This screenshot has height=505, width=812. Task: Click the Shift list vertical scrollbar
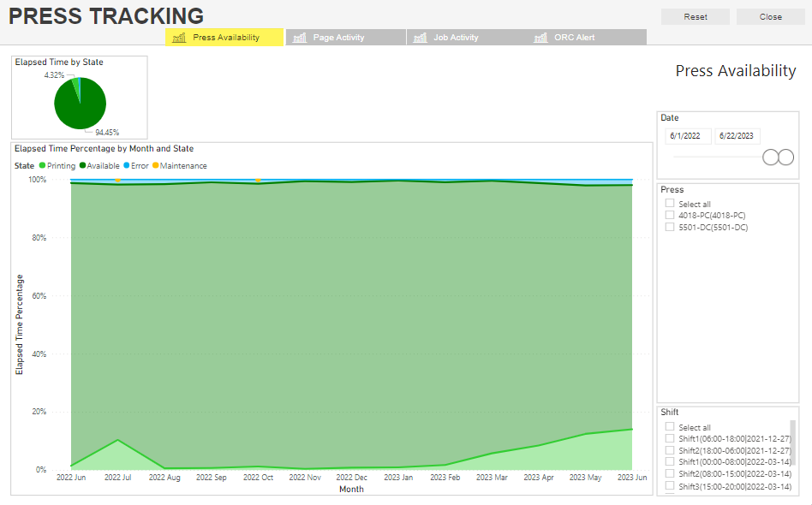[x=792, y=441]
